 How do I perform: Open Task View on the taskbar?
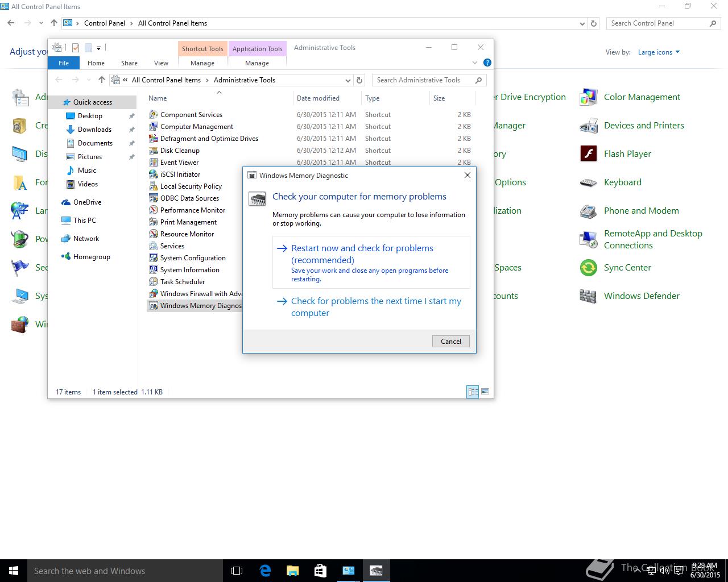tap(237, 571)
